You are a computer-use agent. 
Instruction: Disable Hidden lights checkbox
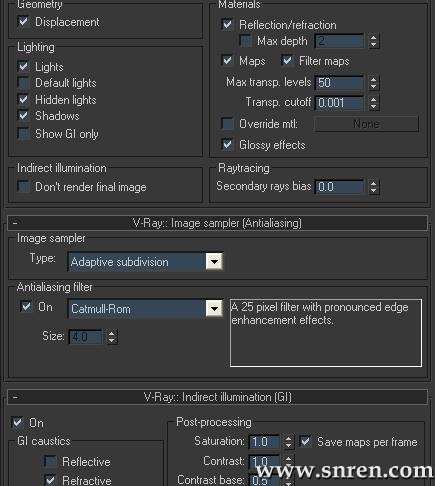pyautogui.click(x=23, y=100)
